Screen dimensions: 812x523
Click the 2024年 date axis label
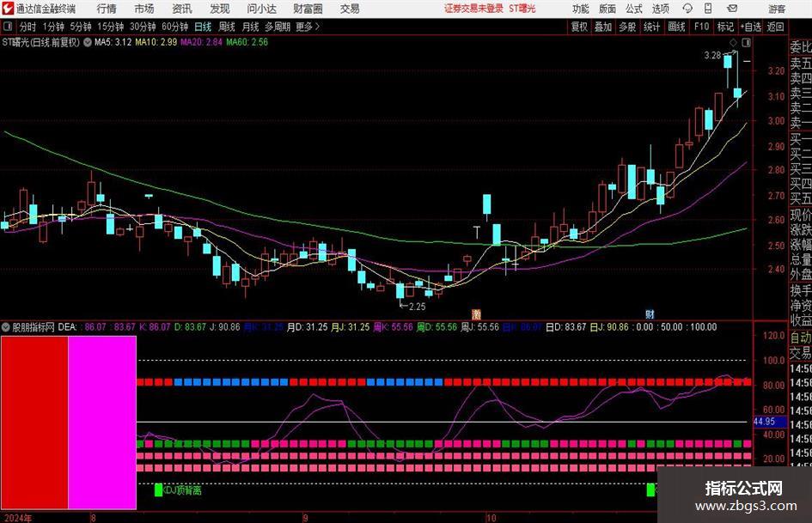[17, 518]
